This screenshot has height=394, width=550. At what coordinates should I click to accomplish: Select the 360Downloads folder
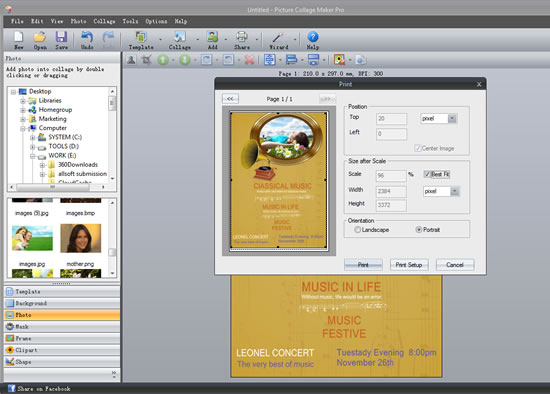point(78,165)
